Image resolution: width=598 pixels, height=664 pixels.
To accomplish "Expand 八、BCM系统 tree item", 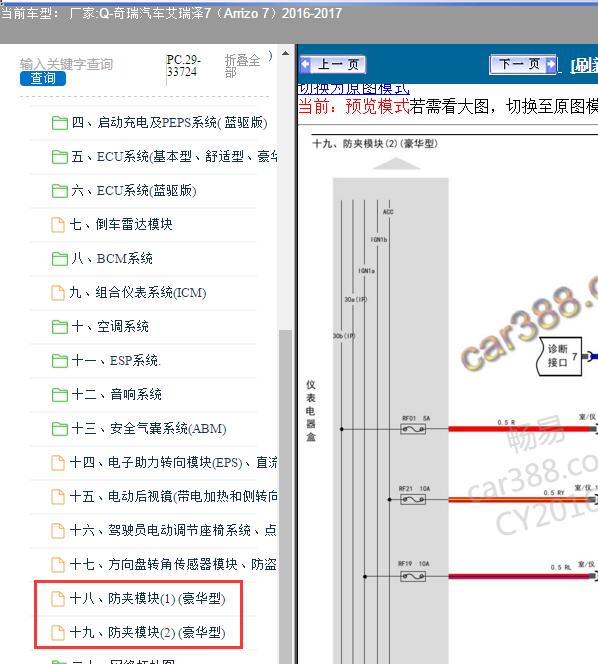I will 112,258.
